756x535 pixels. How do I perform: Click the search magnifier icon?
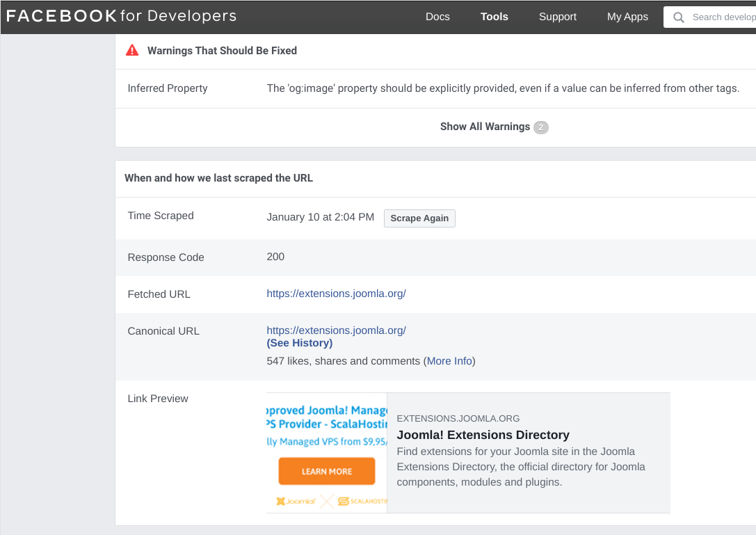point(678,17)
